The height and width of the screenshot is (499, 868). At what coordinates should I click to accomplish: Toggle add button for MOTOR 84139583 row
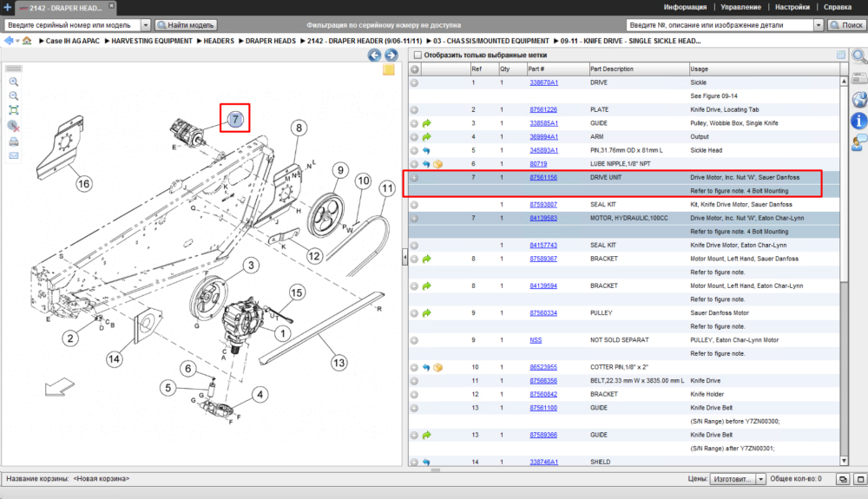tap(414, 219)
